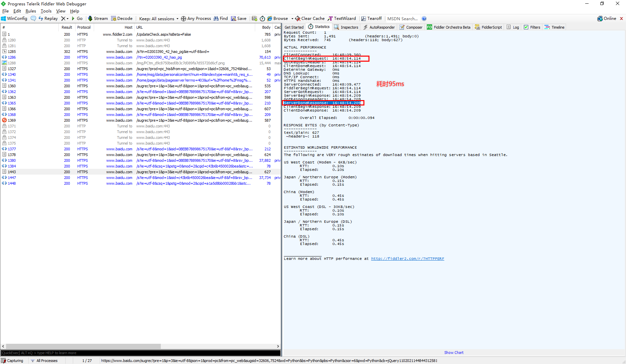Click the Comment speech bubble icon
This screenshot has height=364, width=626.
tap(33, 19)
